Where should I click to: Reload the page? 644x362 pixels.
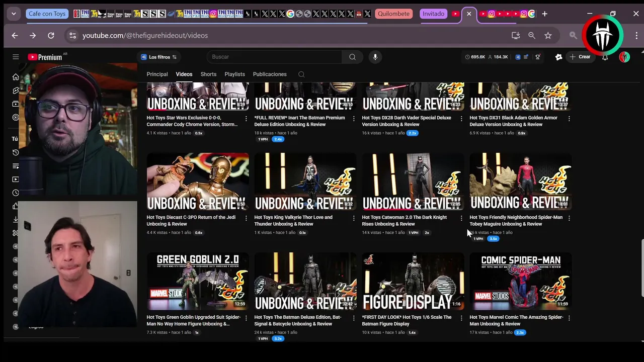pos(51,35)
